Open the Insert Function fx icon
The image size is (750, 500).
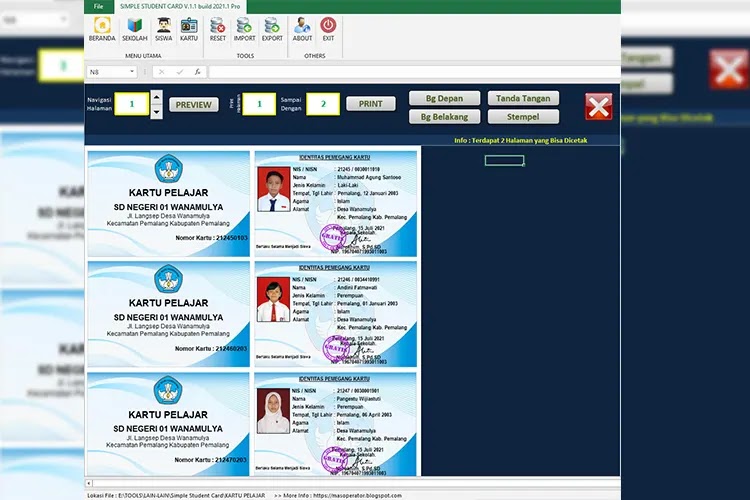197,72
